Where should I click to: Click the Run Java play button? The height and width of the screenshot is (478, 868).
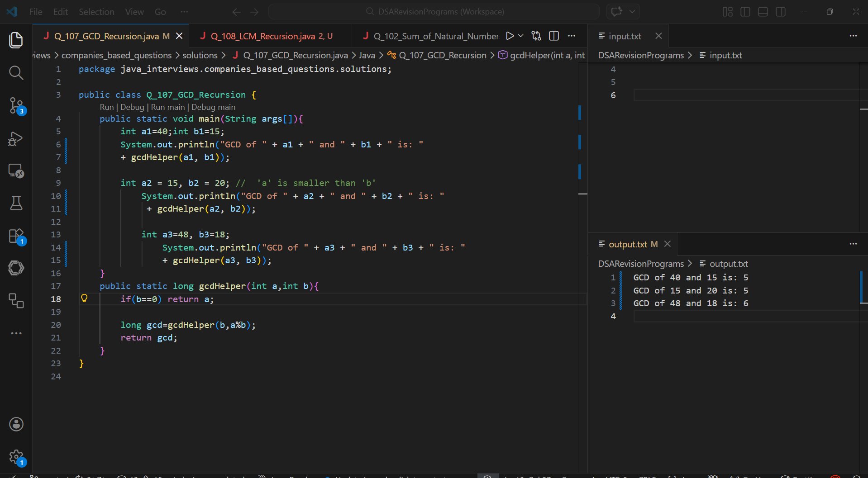[510, 36]
